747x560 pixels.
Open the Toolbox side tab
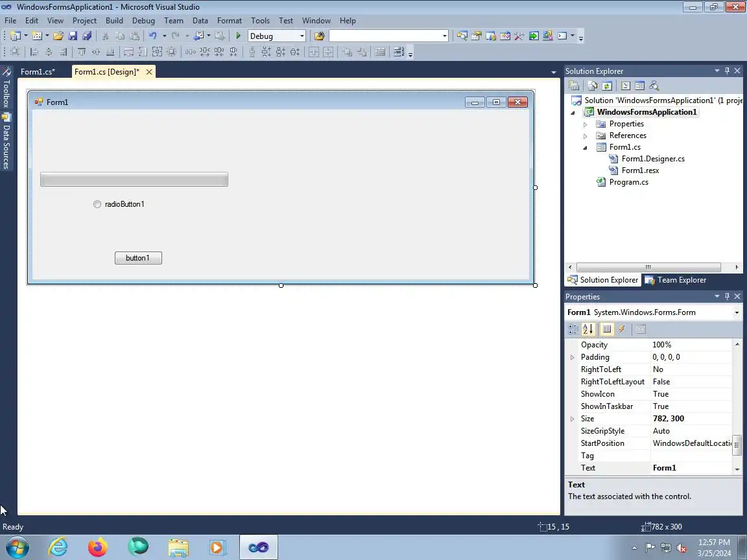coord(6,87)
